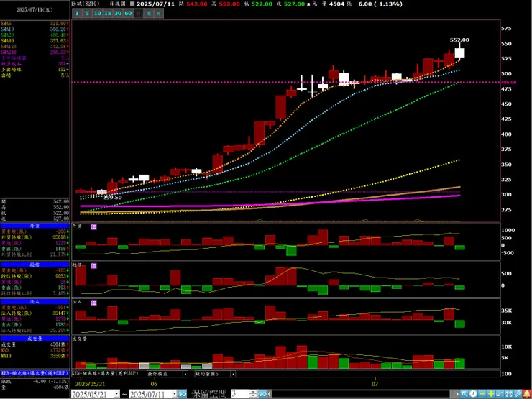The width and height of the screenshot is (532, 399).
Task: Click the purple icon in 外資 panel
Action: [94, 227]
